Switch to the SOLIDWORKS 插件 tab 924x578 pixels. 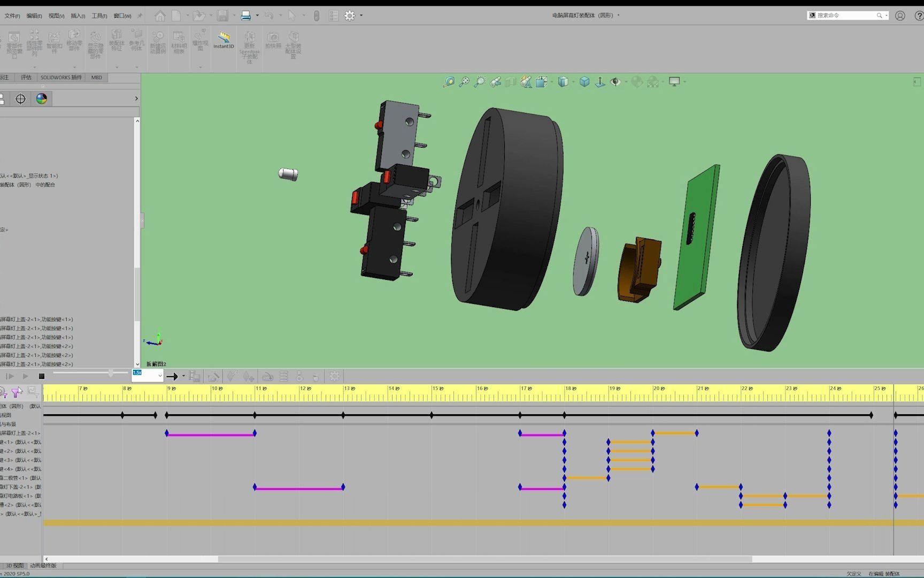61,78
